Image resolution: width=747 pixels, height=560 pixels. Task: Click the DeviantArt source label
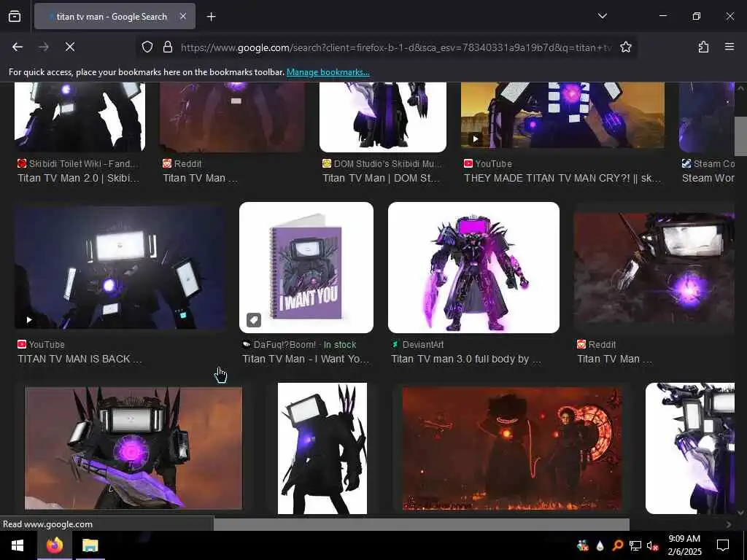point(422,345)
